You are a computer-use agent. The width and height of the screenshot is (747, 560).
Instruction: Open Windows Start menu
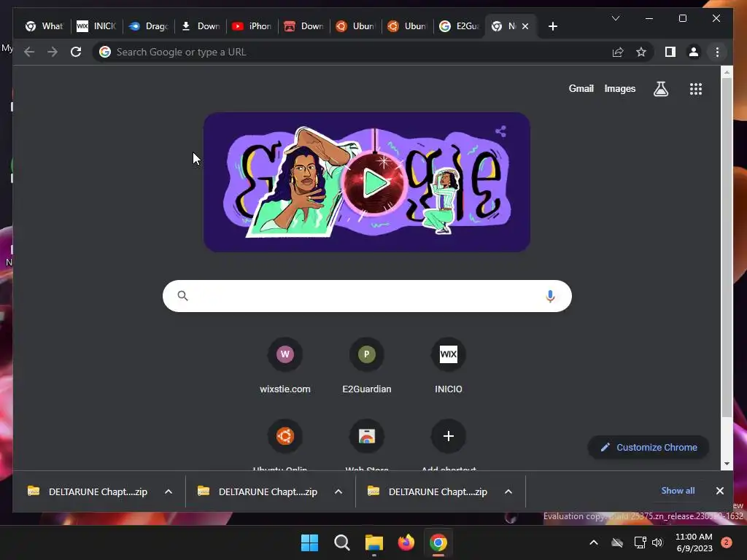pyautogui.click(x=309, y=542)
